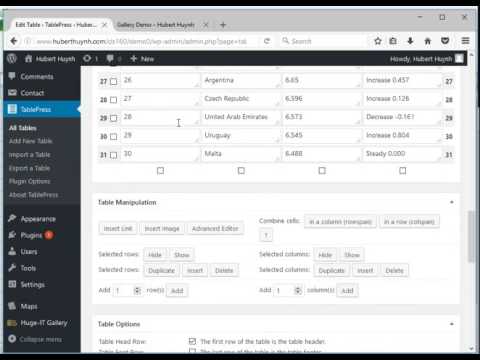Open the Pocket icon in toolbar
480x360 pixels.
click(445, 41)
